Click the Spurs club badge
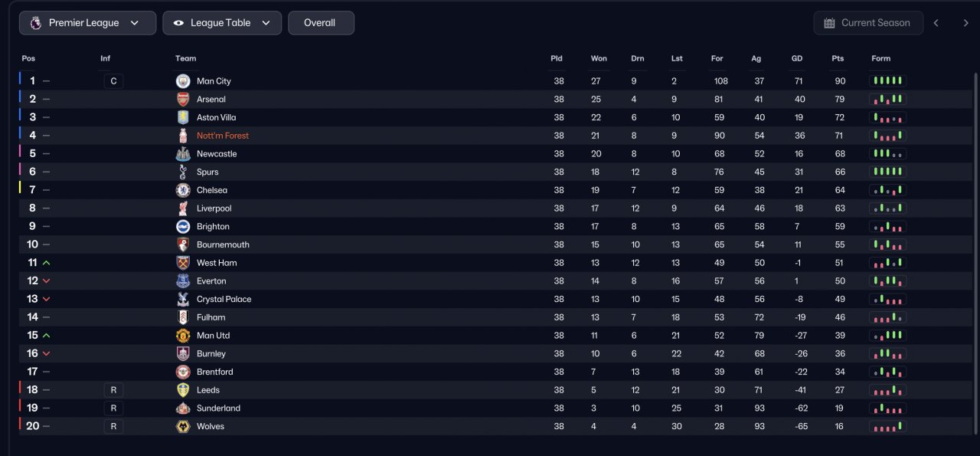980x456 pixels. point(182,172)
